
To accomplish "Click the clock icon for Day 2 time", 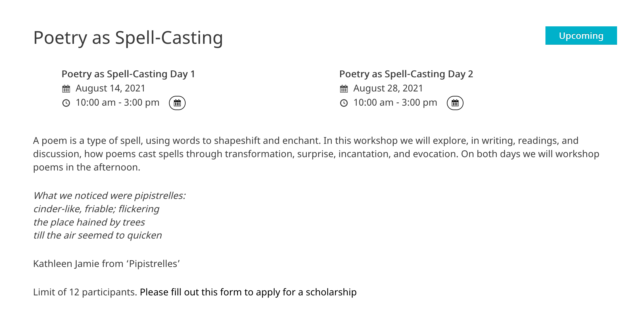I will (x=344, y=103).
